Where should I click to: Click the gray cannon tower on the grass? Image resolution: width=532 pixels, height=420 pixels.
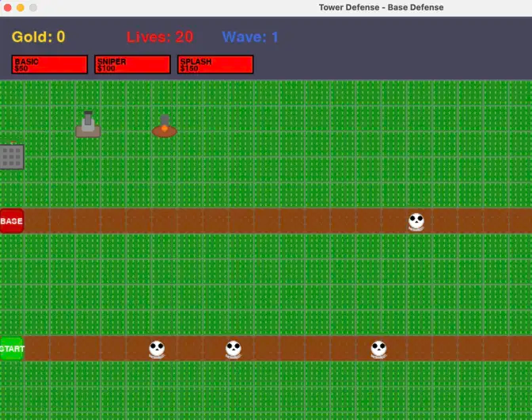(x=88, y=124)
